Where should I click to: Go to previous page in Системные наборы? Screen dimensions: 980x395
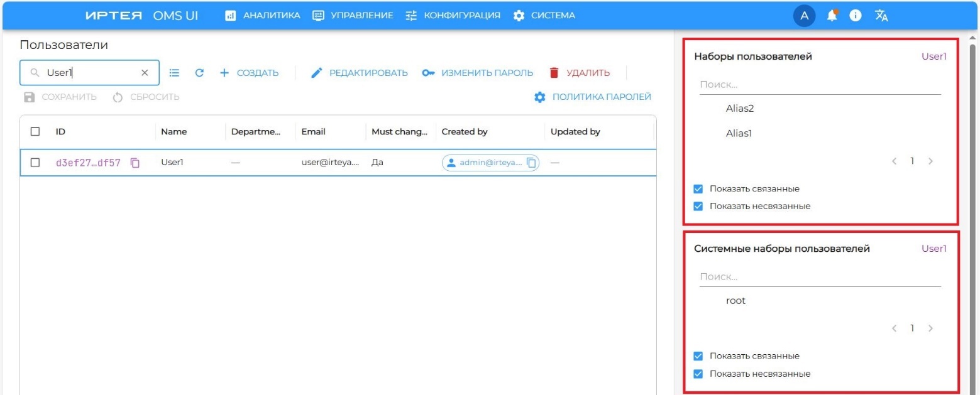coord(894,328)
